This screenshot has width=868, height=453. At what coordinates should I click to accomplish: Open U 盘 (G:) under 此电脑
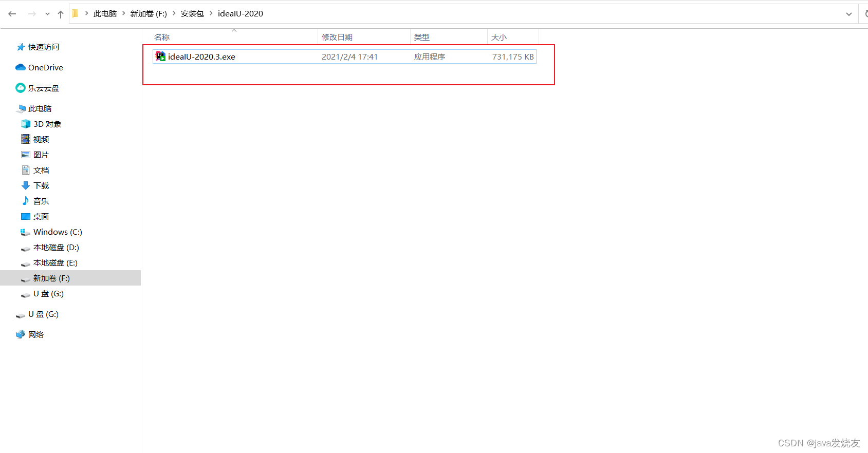(x=48, y=293)
